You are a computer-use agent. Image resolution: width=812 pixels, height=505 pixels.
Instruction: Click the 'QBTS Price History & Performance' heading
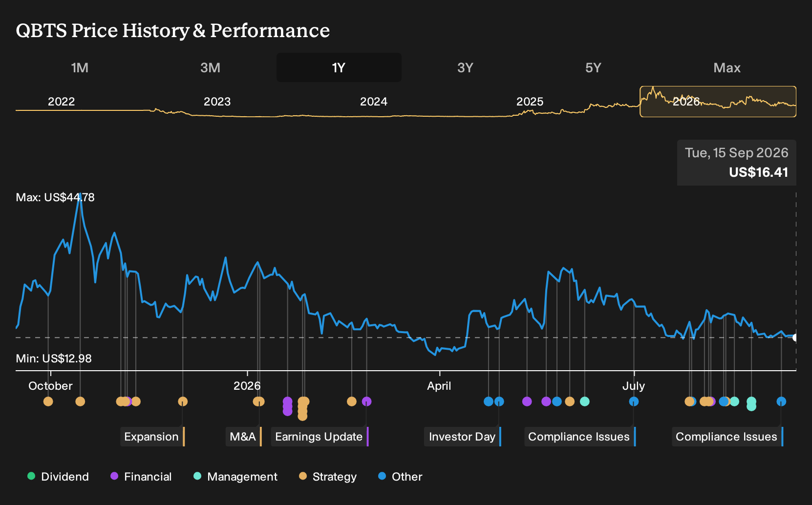coord(173,31)
